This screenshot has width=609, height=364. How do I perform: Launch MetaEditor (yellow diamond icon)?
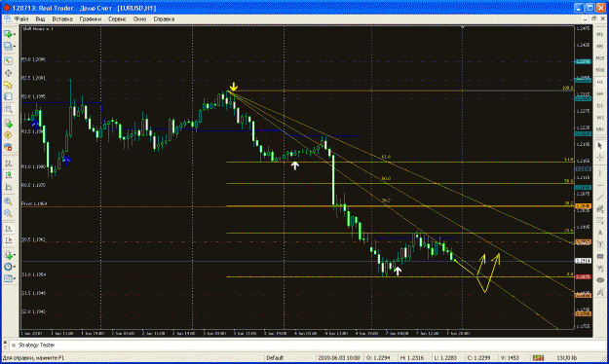pyautogui.click(x=8, y=135)
